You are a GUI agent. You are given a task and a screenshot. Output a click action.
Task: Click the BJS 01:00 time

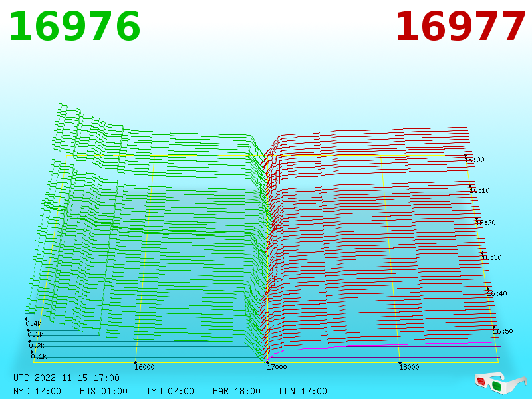[104, 391]
